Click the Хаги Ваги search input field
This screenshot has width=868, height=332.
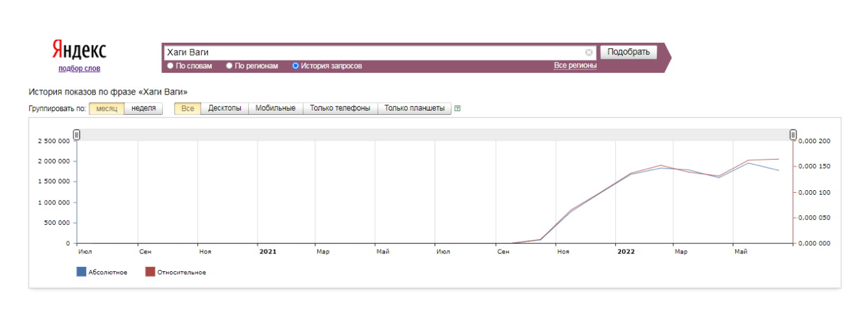coord(373,52)
